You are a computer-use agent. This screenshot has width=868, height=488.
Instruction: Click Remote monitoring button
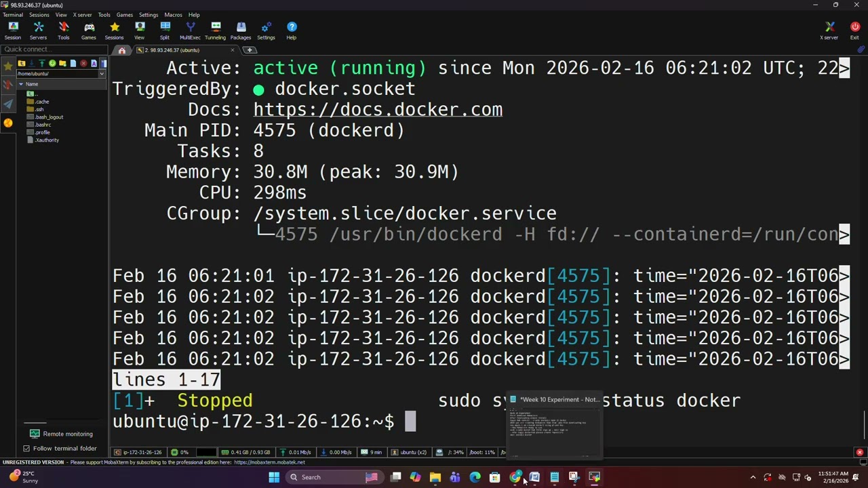point(61,434)
